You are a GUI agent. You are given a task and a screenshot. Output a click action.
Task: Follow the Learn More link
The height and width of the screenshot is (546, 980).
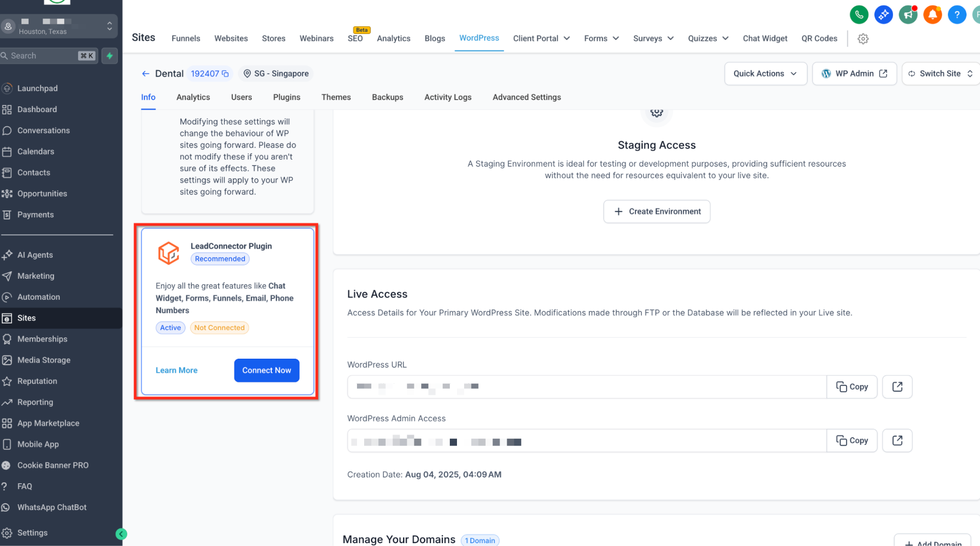(177, 370)
